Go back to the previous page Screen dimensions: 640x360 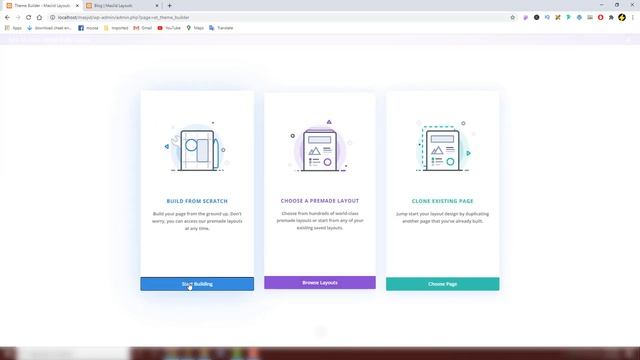(7, 18)
